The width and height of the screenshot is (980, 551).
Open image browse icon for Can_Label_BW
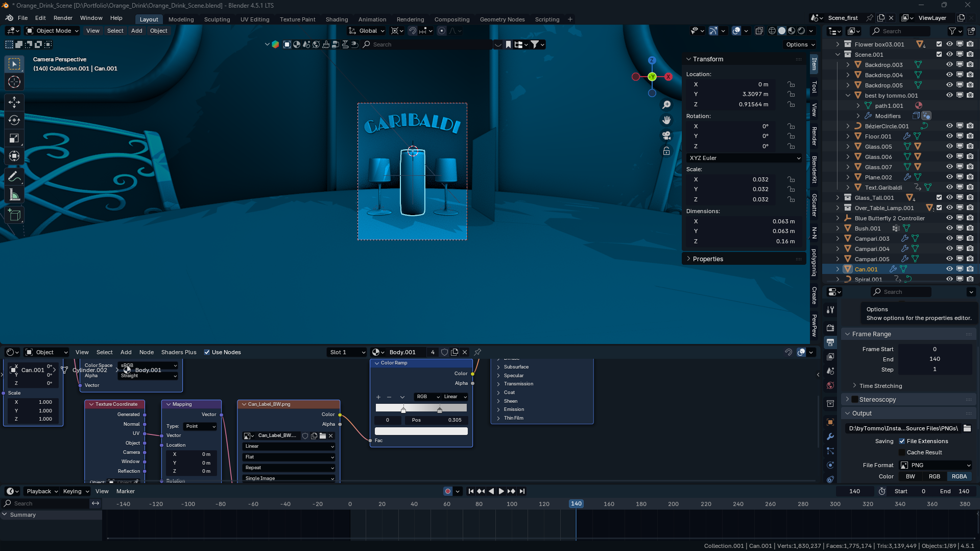[249, 436]
